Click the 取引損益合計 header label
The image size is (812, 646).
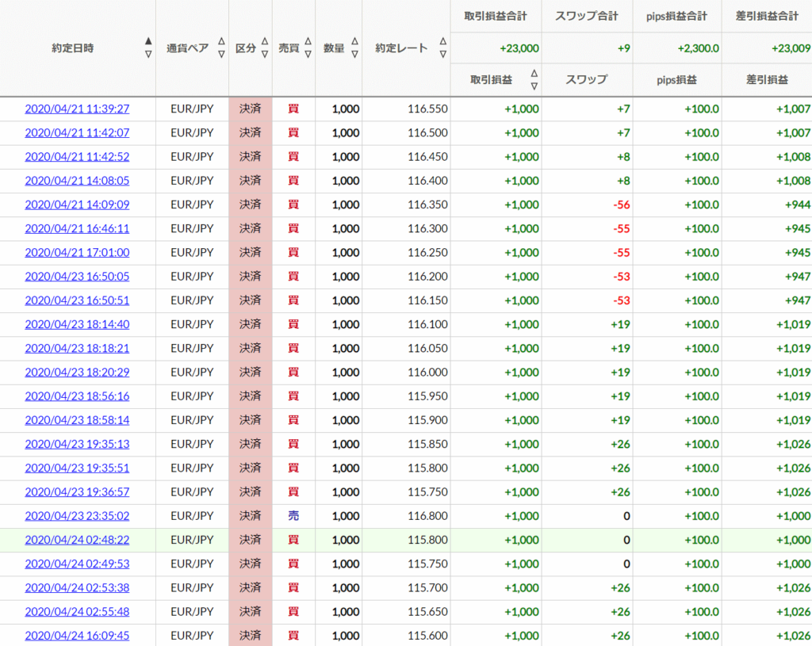click(x=496, y=16)
